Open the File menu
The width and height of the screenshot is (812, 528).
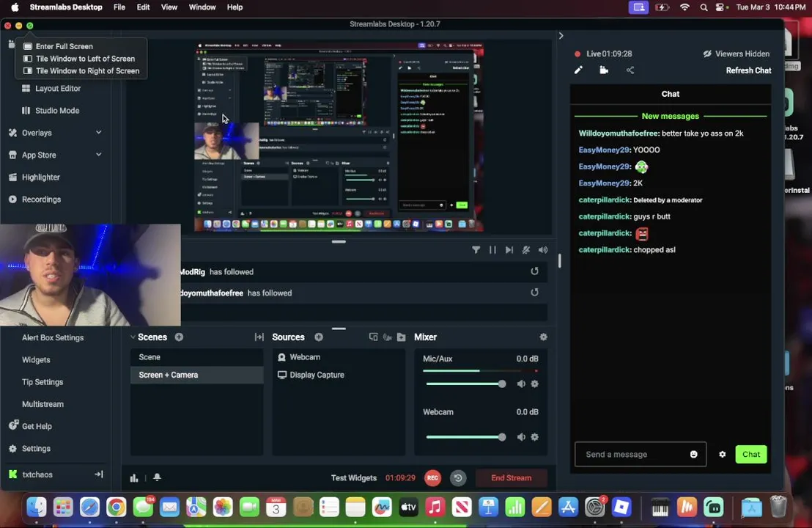tap(119, 7)
